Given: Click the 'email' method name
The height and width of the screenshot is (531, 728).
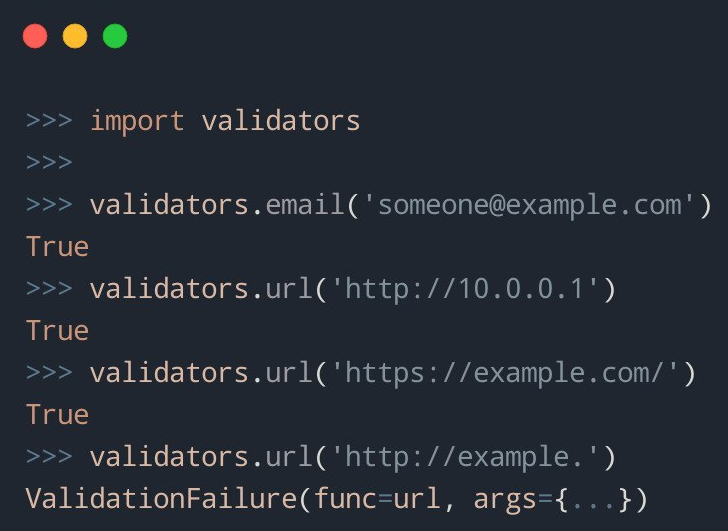Looking at the screenshot, I should click(305, 204).
